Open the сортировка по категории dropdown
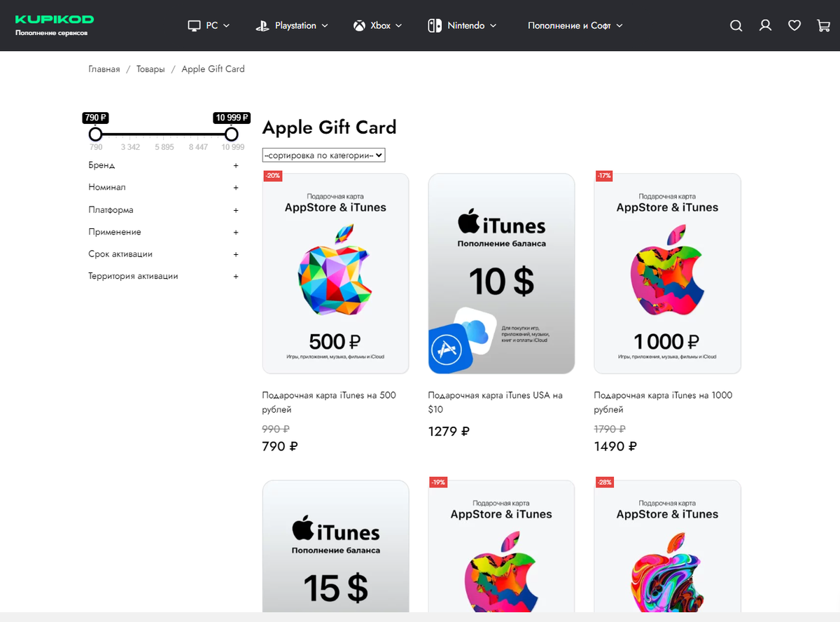The width and height of the screenshot is (840, 622). (x=323, y=155)
